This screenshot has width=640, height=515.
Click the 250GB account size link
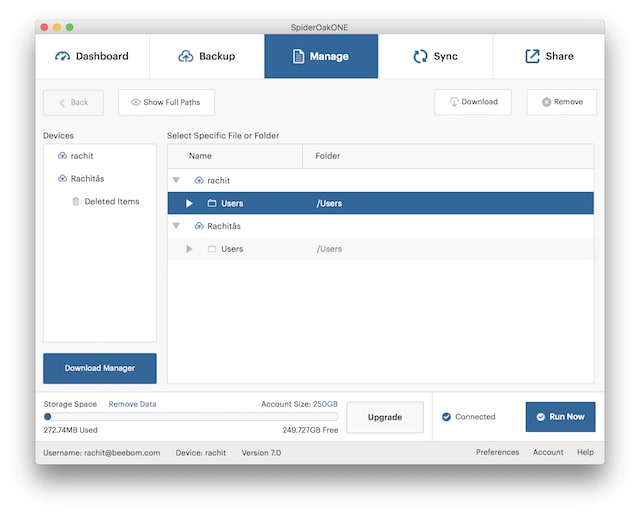click(325, 404)
